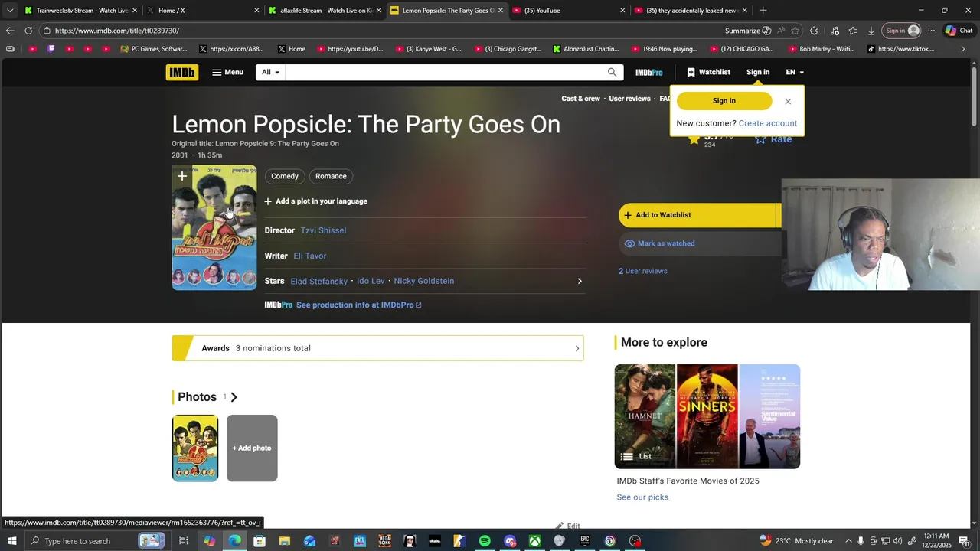Click the browser back arrow

click(9, 31)
